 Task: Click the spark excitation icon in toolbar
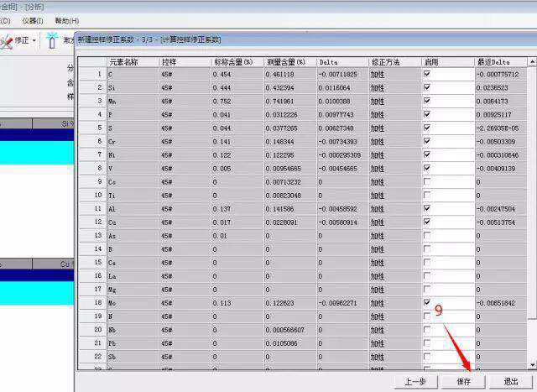click(x=52, y=40)
